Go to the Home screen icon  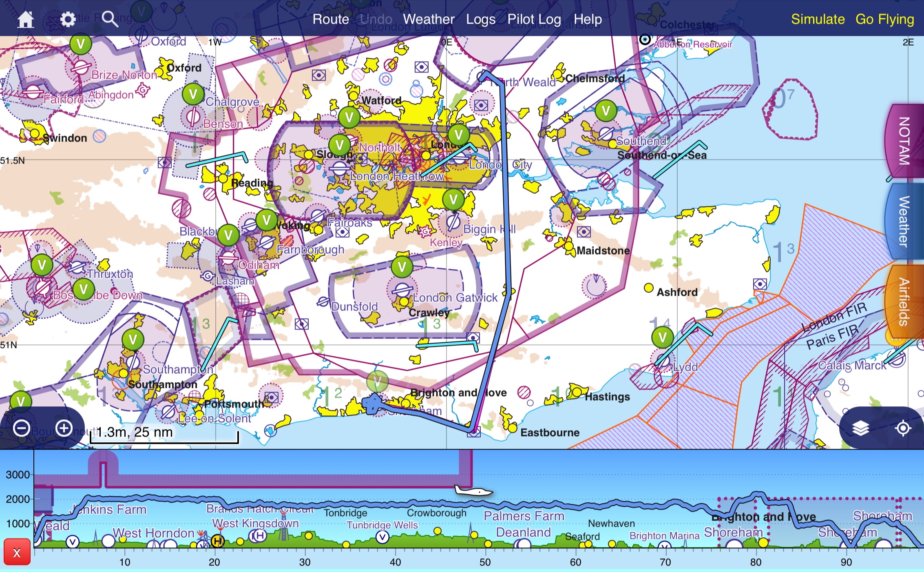(25, 19)
